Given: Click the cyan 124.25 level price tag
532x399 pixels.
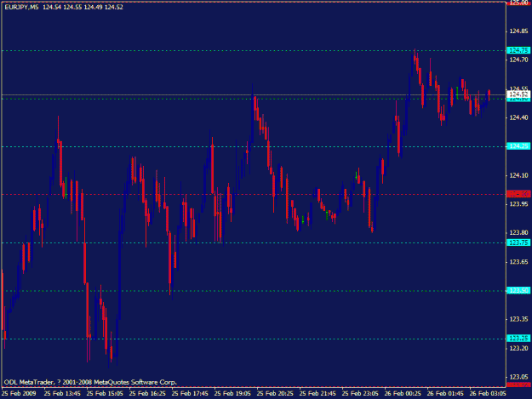Looking at the screenshot, I should pyautogui.click(x=518, y=146).
